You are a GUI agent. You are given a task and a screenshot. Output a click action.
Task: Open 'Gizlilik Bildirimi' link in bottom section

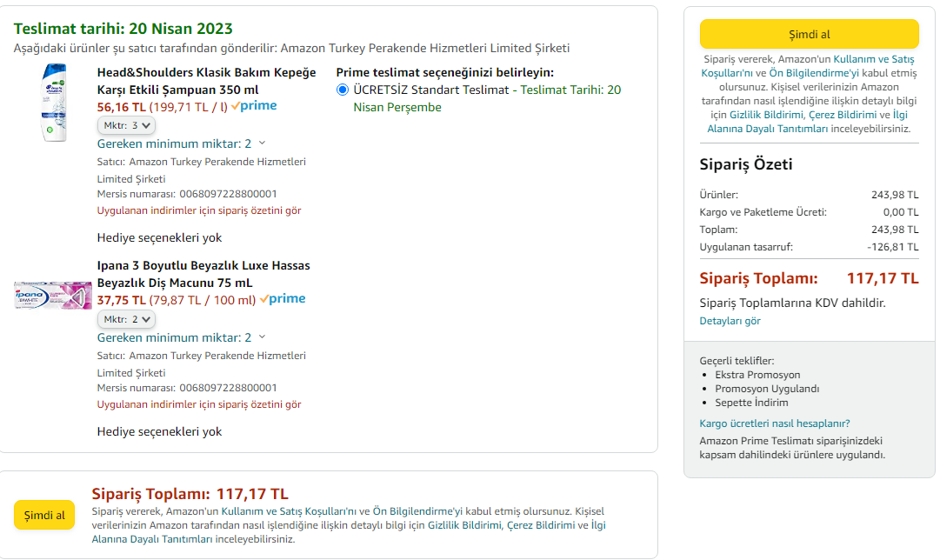click(464, 525)
